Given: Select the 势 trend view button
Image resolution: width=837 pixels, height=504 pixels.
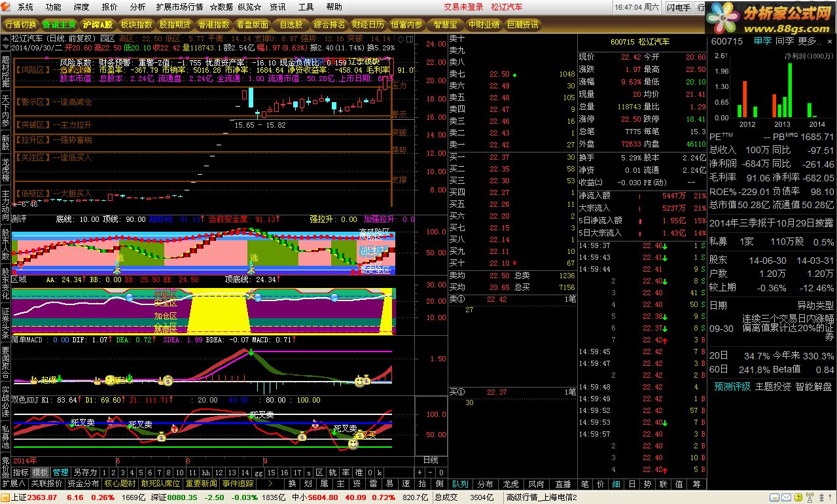Looking at the screenshot, I should (648, 484).
